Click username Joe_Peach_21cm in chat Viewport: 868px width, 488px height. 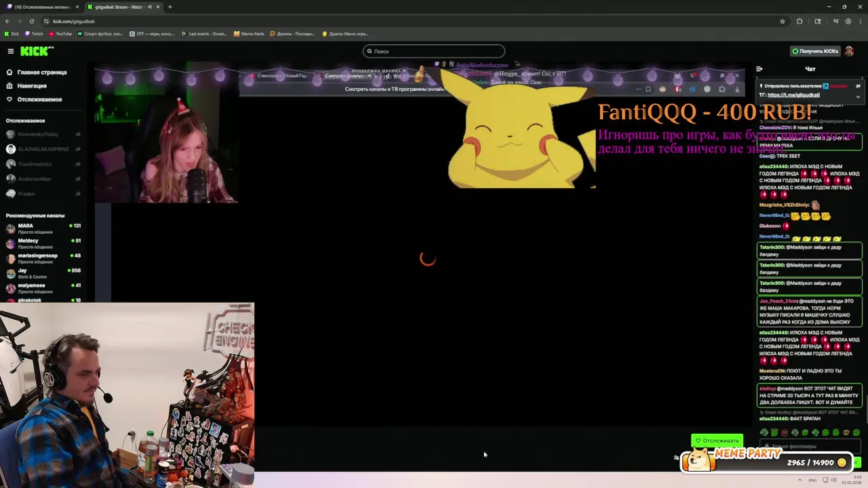point(778,301)
